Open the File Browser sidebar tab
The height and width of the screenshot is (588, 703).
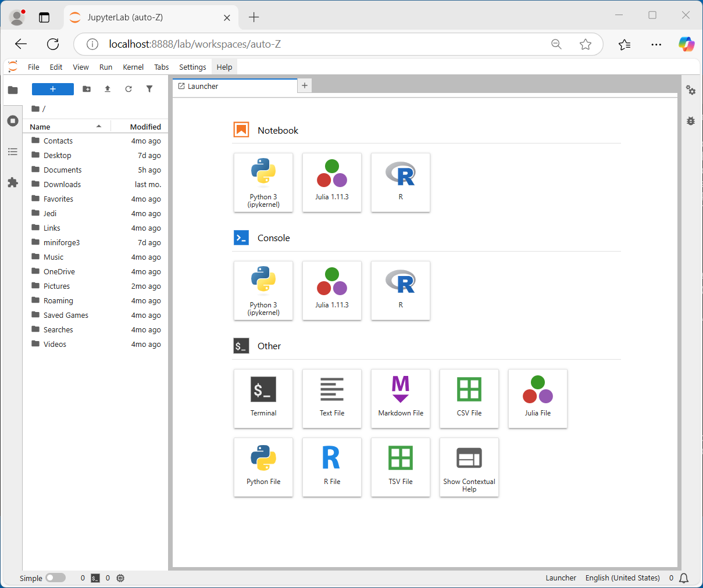(13, 90)
